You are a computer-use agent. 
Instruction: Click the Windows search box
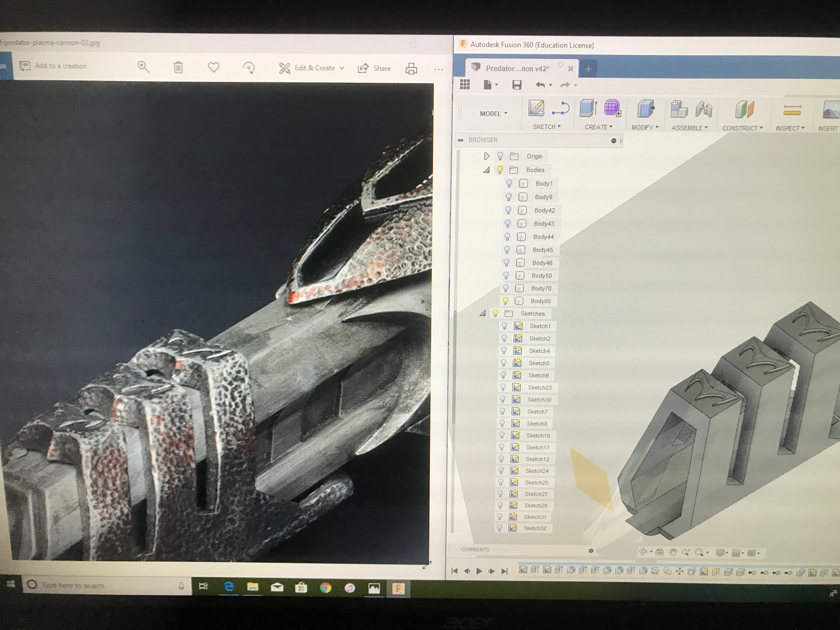coord(106,585)
